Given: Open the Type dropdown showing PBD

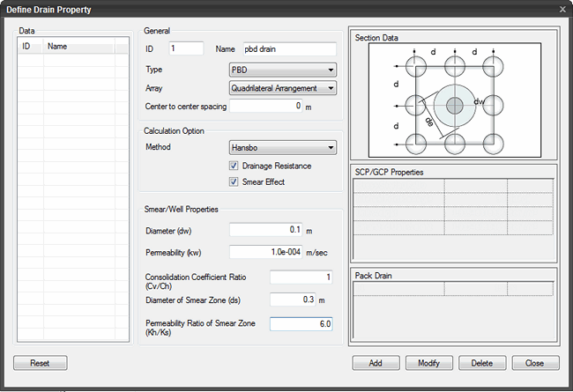Looking at the screenshot, I should click(x=282, y=70).
